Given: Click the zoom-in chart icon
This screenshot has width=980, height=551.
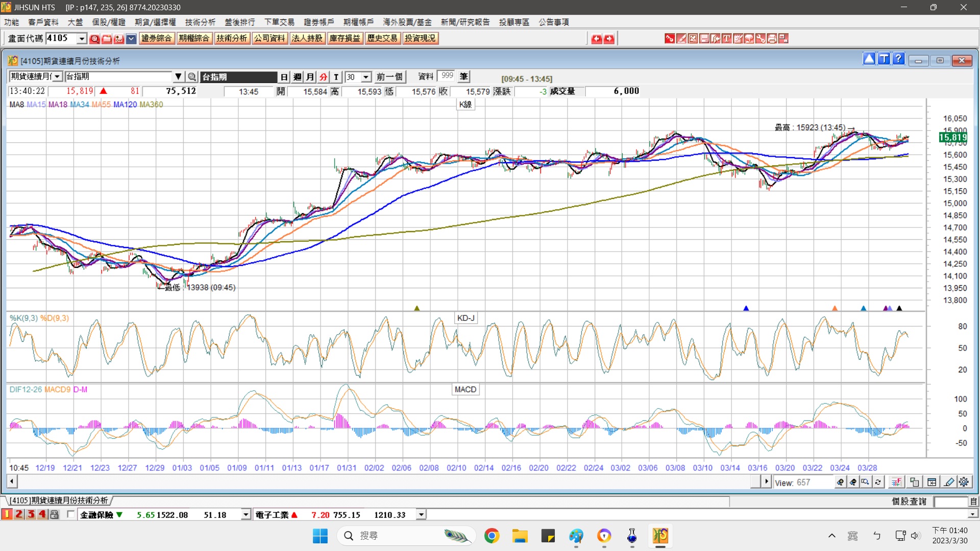Looking at the screenshot, I should pos(840,482).
